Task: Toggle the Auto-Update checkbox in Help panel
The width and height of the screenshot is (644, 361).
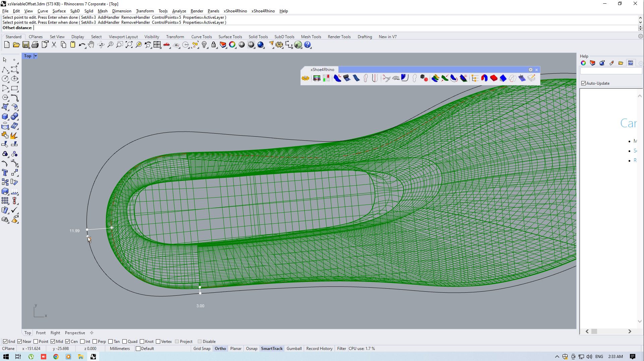Action: (x=584, y=83)
